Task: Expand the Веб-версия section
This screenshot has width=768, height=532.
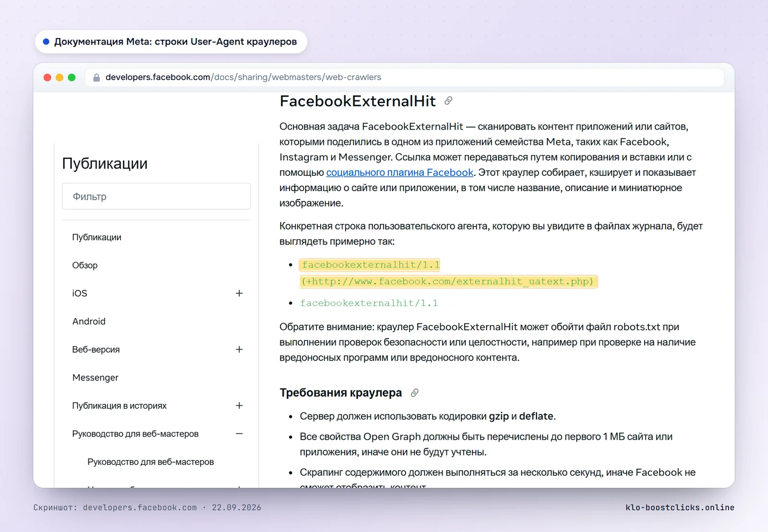Action: coord(239,350)
